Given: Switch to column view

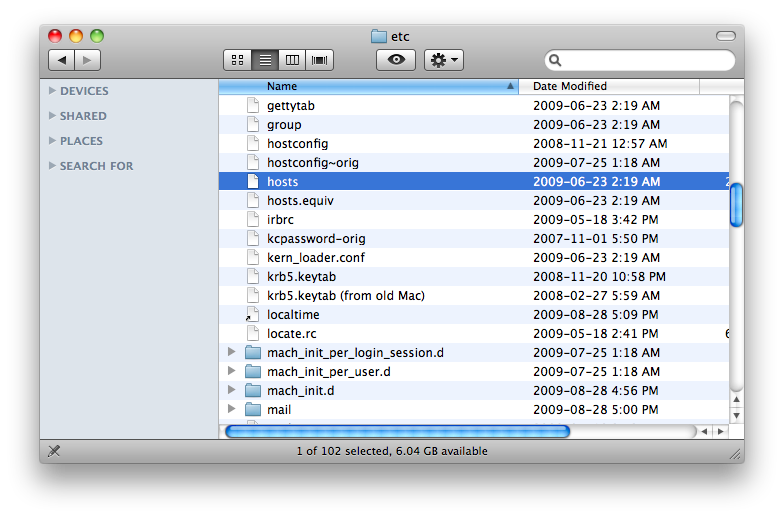Looking at the screenshot, I should [x=292, y=60].
